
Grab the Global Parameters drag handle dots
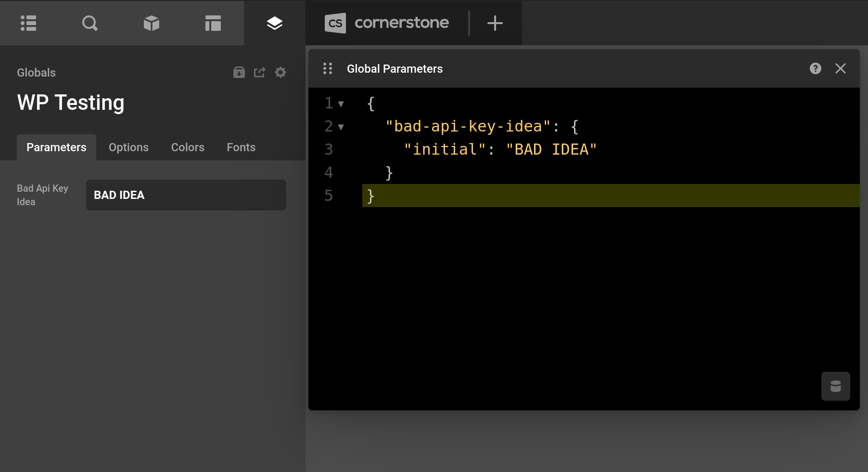click(328, 68)
